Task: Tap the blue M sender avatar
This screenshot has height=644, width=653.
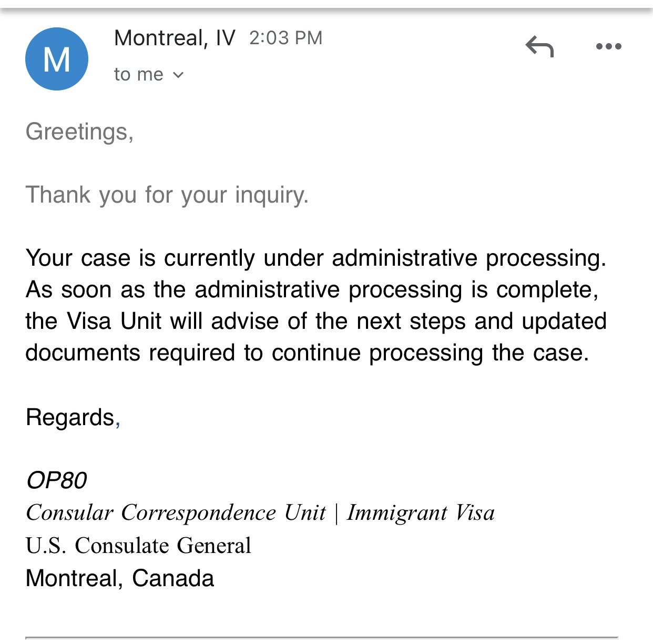Action: coord(57,58)
